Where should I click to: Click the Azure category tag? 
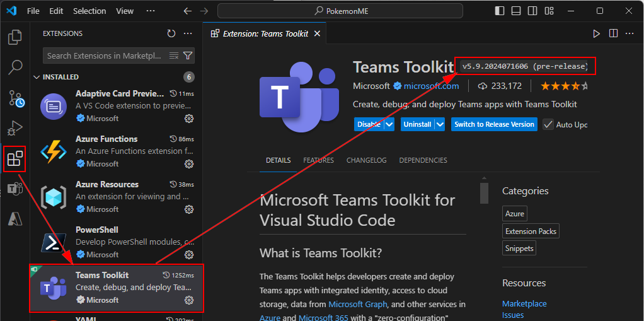pyautogui.click(x=515, y=214)
